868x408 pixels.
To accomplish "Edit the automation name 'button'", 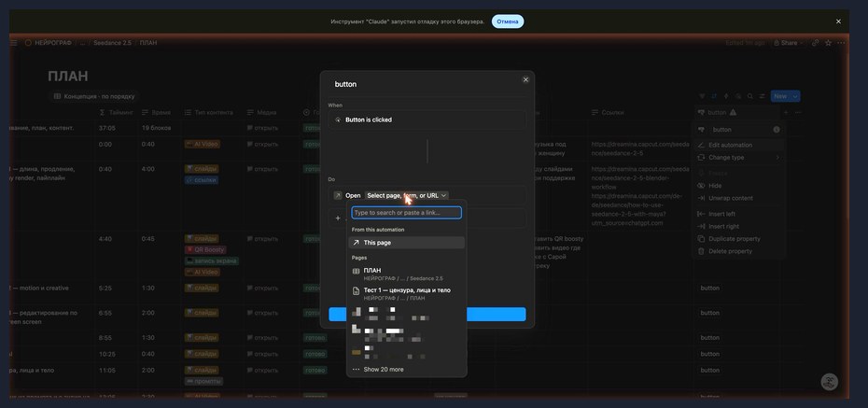I will coord(345,84).
